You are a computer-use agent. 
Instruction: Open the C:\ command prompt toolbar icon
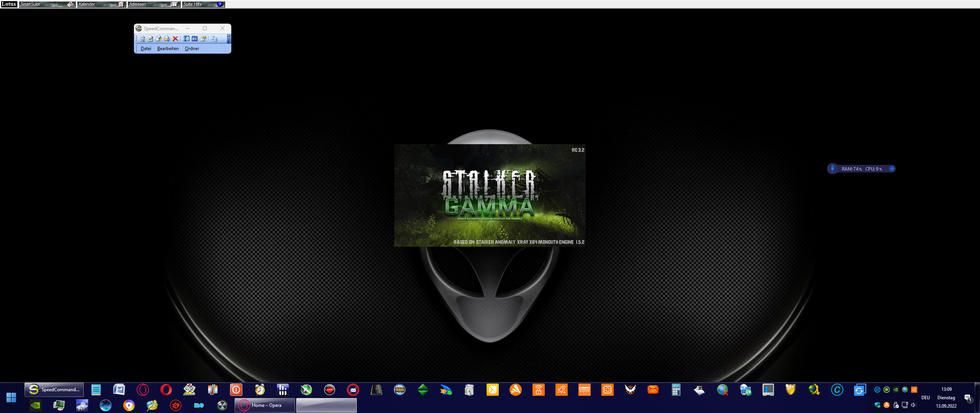coord(195,39)
